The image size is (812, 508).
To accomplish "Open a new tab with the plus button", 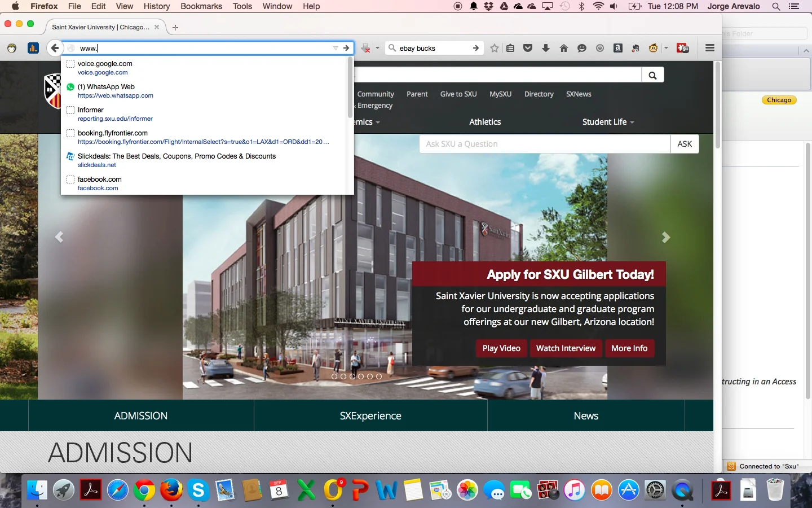I will click(175, 27).
